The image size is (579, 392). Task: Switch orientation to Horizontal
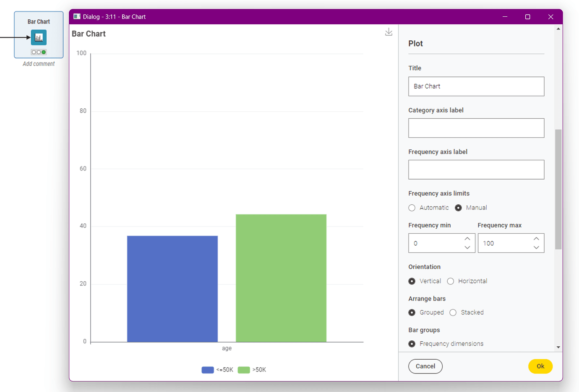point(450,281)
